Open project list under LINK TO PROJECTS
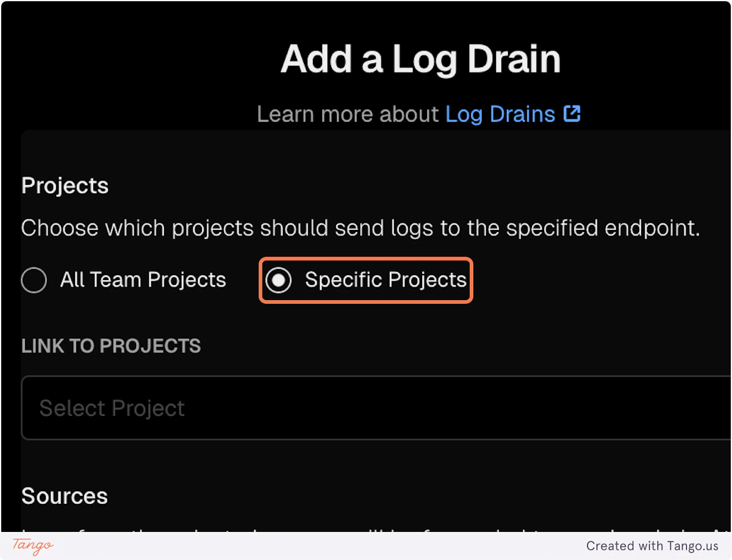 pos(366,407)
